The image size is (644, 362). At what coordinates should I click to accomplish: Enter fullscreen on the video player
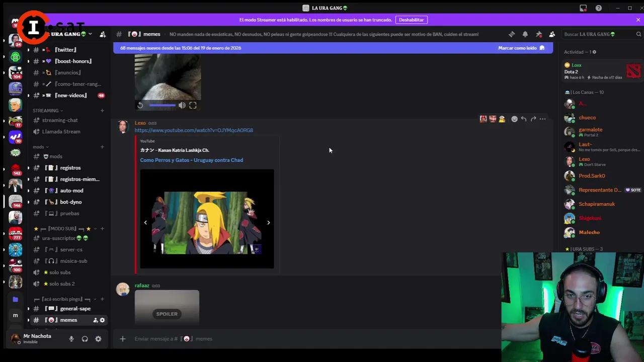(x=193, y=105)
